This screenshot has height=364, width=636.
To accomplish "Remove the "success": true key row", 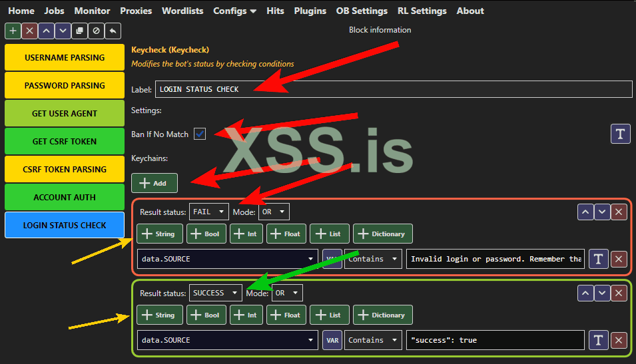I will pyautogui.click(x=619, y=340).
